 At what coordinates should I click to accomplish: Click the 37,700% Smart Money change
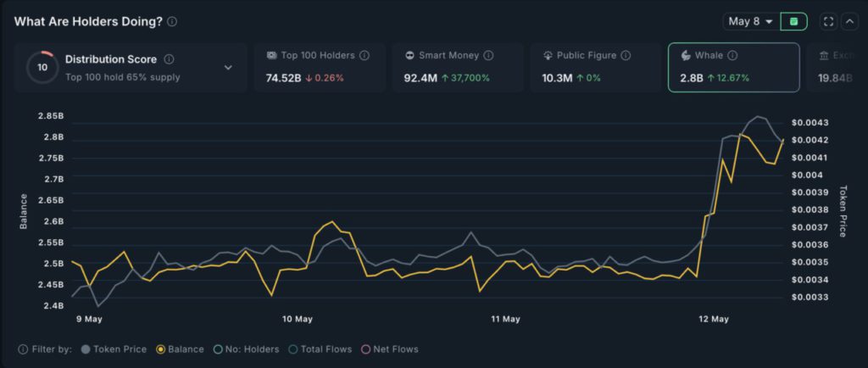coord(465,78)
